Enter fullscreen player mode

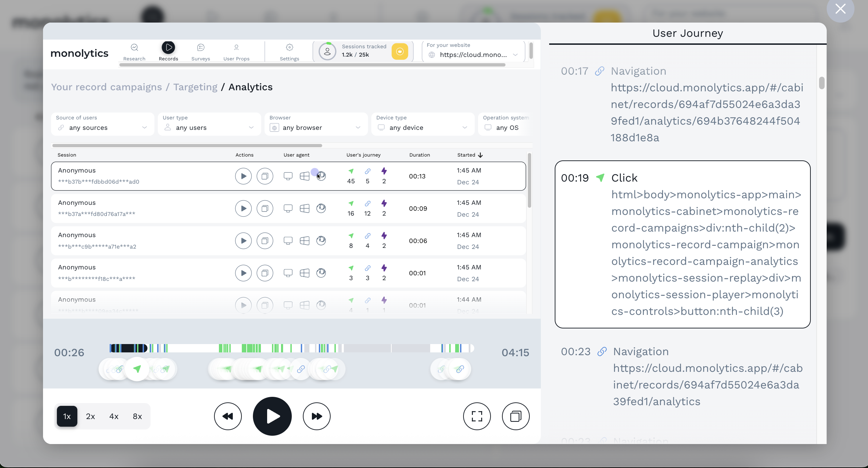point(477,416)
